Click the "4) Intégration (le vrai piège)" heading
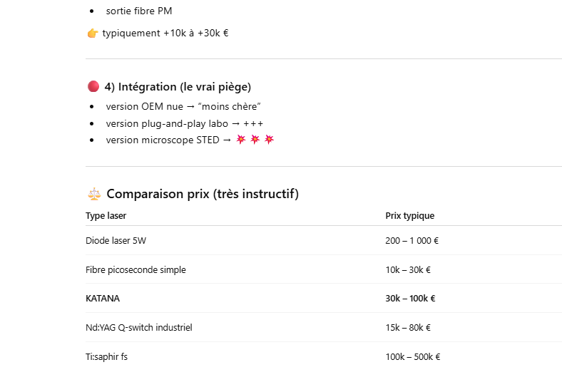Screen dimensions: 562x392 coord(178,87)
